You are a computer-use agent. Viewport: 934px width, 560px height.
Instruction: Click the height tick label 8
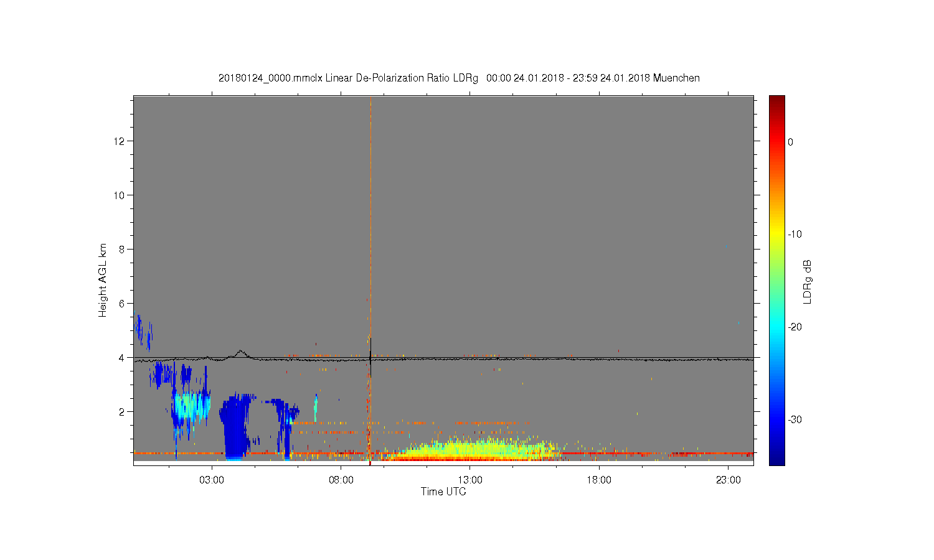[x=123, y=250]
